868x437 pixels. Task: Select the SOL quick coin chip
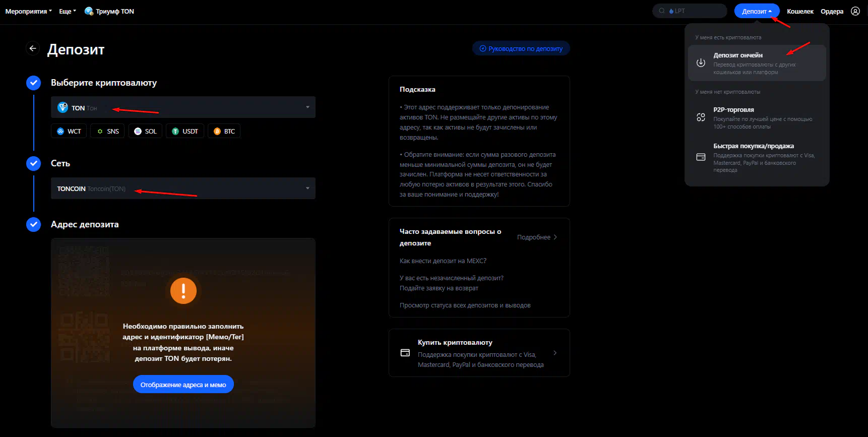click(145, 131)
